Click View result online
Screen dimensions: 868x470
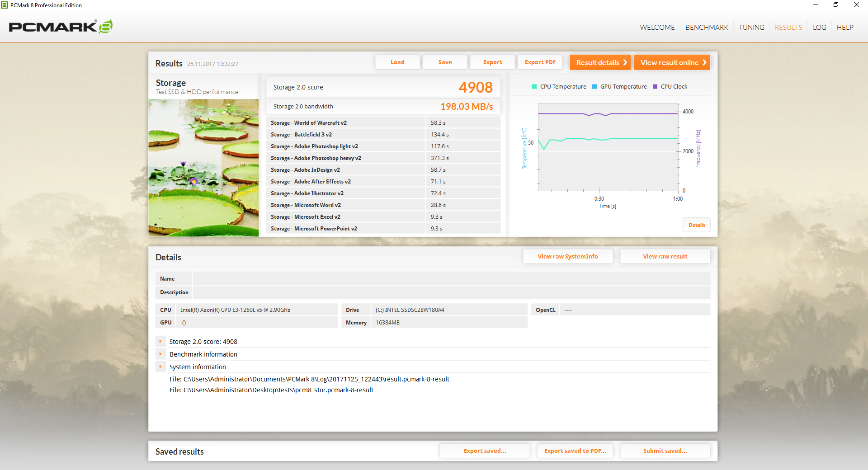click(672, 62)
